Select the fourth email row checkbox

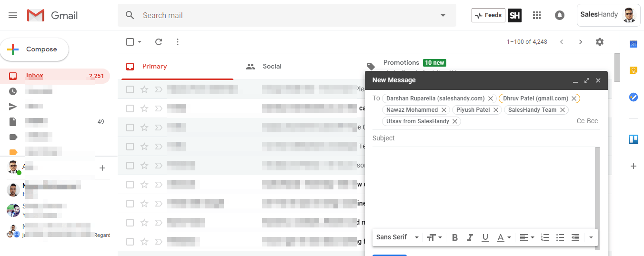pyautogui.click(x=130, y=147)
